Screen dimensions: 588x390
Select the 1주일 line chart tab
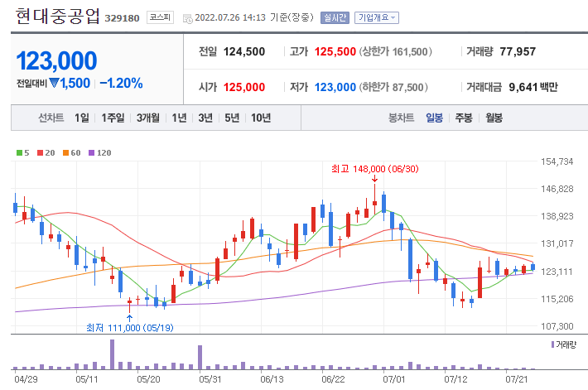click(x=113, y=118)
